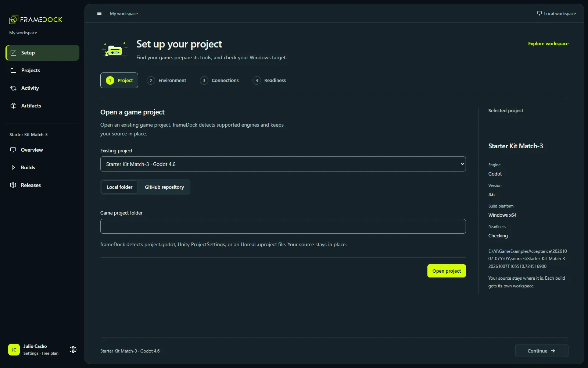The width and height of the screenshot is (588, 368).
Task: Click the JC user avatar
Action: [14, 350]
